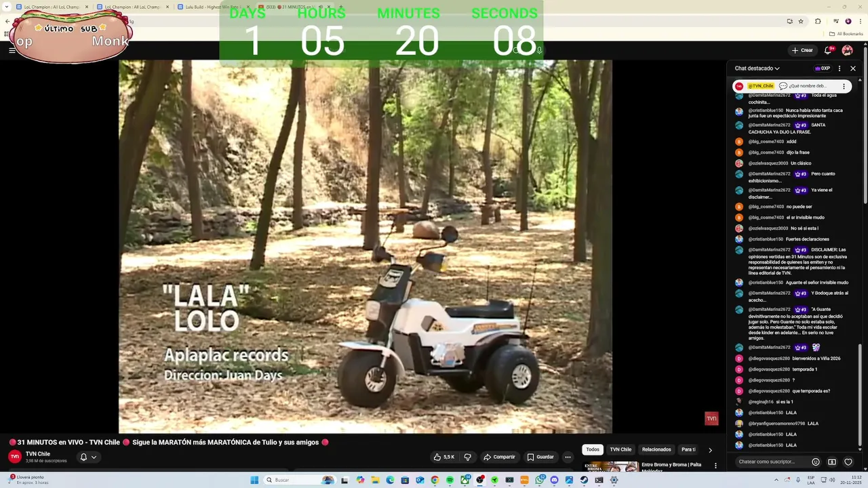Click the 0XP points badge in chat
Screen dimensions: 868x488
click(823, 68)
